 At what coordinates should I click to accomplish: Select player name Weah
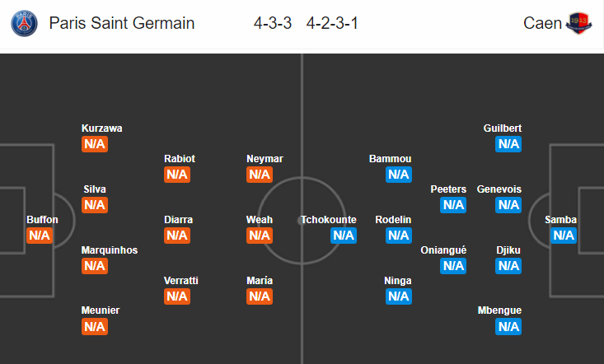(x=260, y=220)
